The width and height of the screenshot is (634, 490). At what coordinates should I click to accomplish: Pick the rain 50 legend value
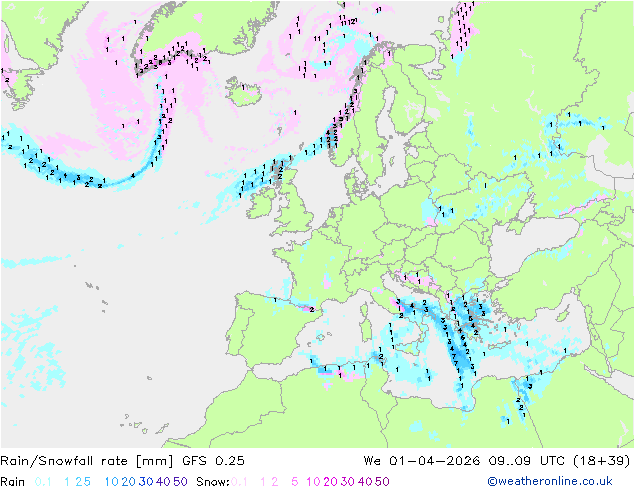coord(180,482)
